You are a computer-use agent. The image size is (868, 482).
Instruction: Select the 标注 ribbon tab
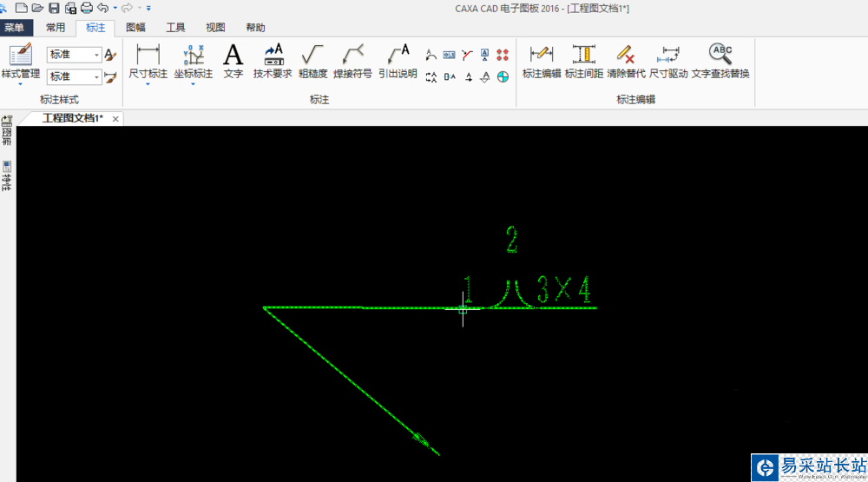tap(95, 28)
